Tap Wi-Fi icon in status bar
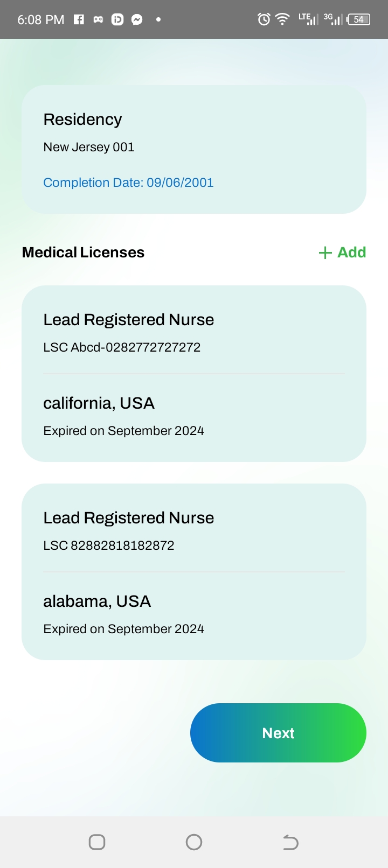 click(282, 20)
